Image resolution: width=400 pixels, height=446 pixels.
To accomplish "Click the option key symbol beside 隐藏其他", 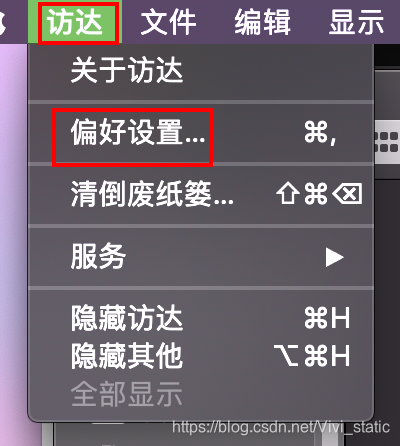I will pos(287,355).
